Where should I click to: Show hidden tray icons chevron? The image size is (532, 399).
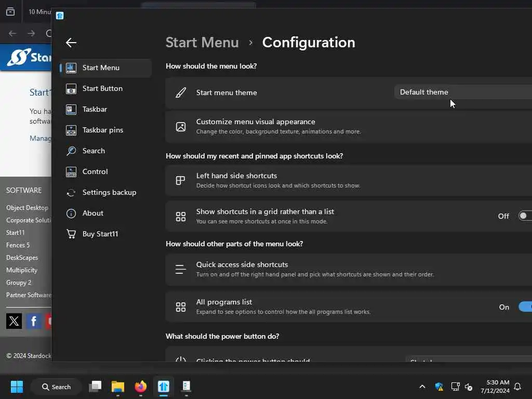(x=422, y=387)
